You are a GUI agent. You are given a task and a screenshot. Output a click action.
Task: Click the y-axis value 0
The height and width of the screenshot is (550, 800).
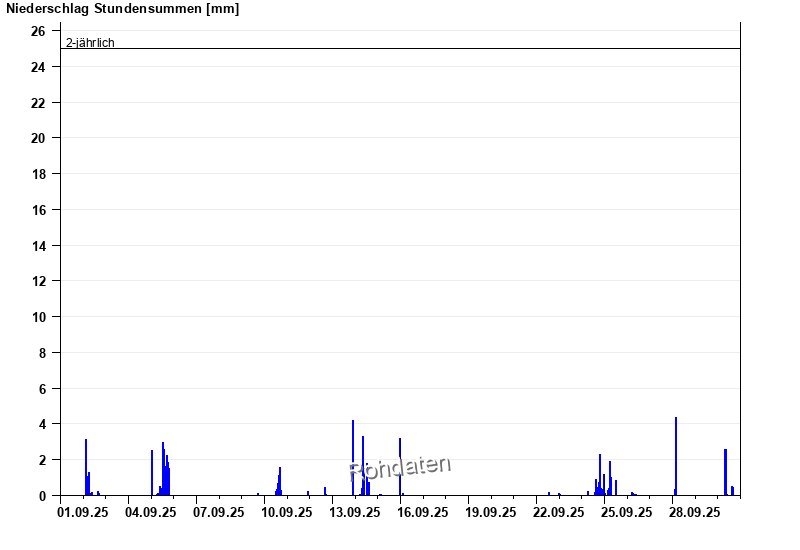coord(42,496)
